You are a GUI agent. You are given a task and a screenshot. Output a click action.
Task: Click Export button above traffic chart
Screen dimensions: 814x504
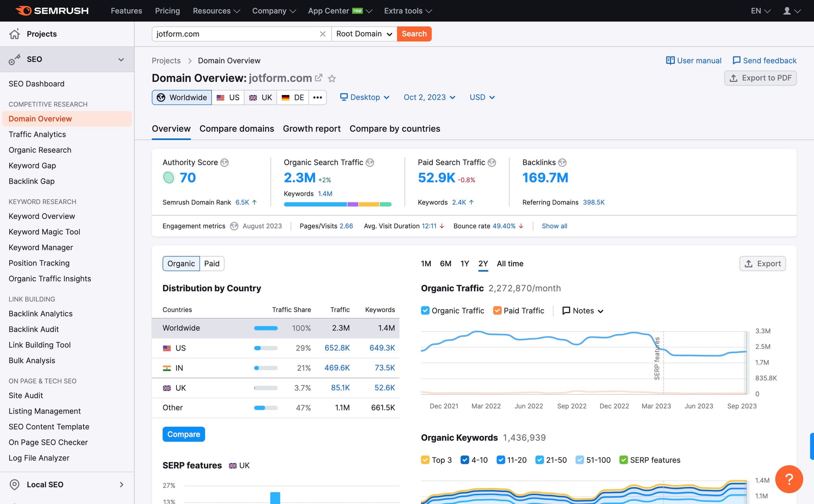click(x=762, y=264)
